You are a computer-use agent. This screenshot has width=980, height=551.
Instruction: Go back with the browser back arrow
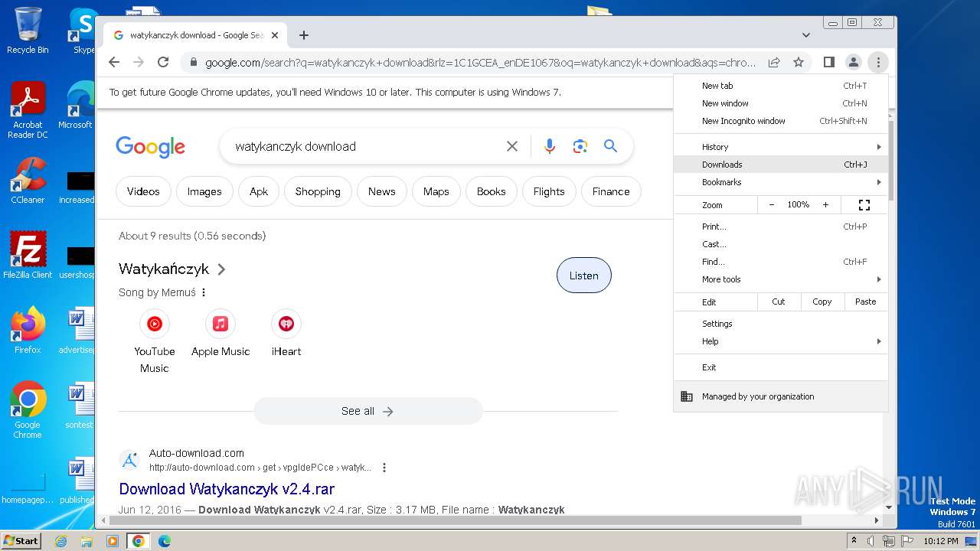click(114, 62)
